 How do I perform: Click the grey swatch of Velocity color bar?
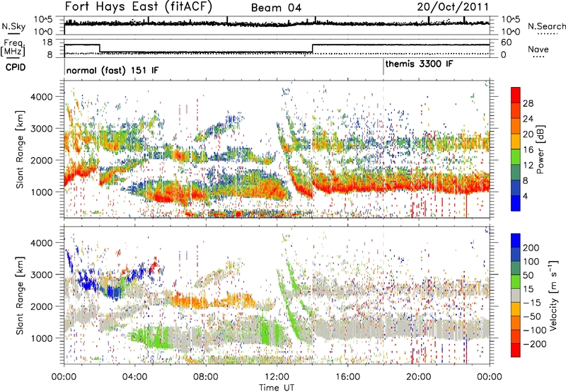(x=516, y=296)
